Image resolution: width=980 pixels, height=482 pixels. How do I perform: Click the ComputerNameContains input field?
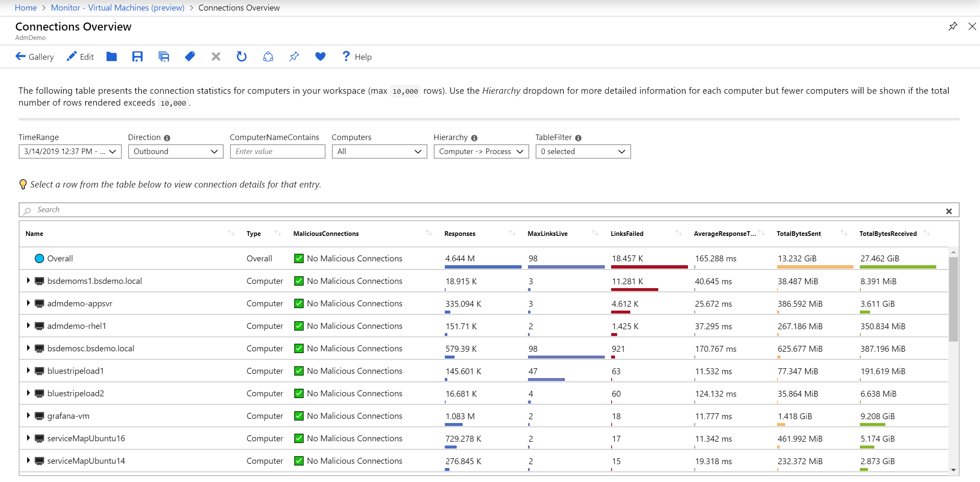tap(278, 151)
